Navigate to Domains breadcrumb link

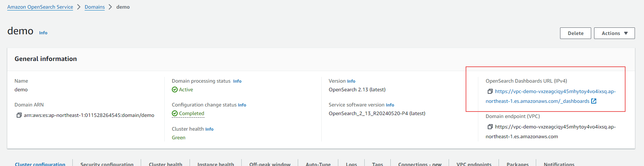[x=94, y=7]
